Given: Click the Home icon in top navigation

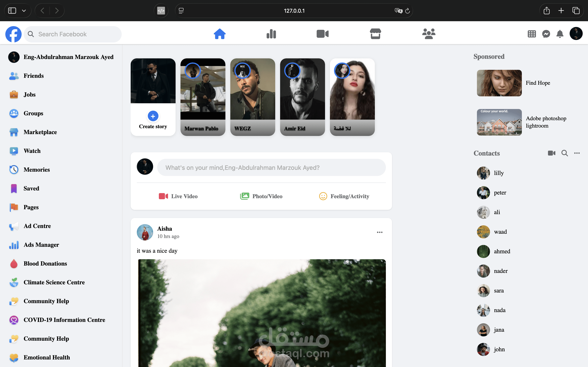Looking at the screenshot, I should click(x=219, y=34).
